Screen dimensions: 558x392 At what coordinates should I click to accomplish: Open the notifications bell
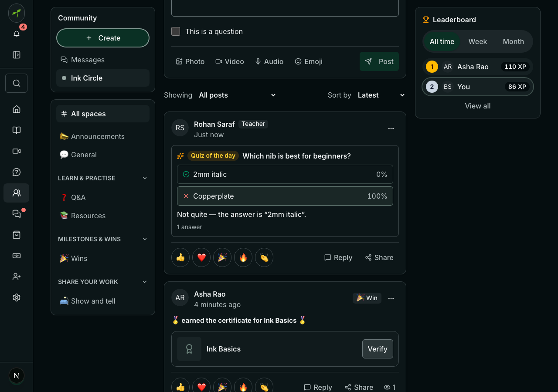(x=17, y=34)
